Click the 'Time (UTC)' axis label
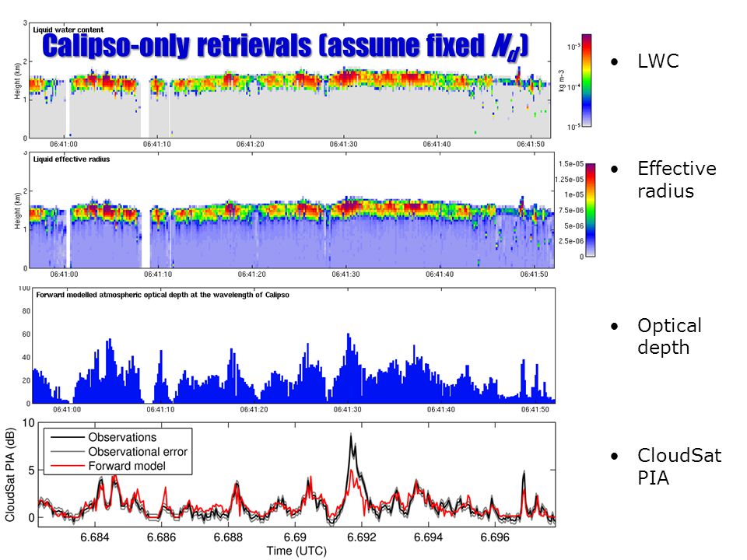Viewport: 747px width, 560px height. click(296, 551)
